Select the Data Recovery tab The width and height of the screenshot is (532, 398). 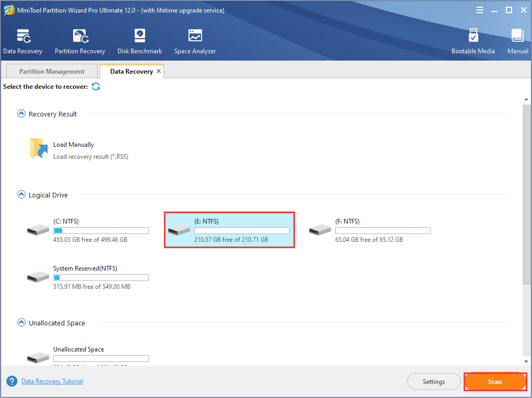pyautogui.click(x=132, y=71)
